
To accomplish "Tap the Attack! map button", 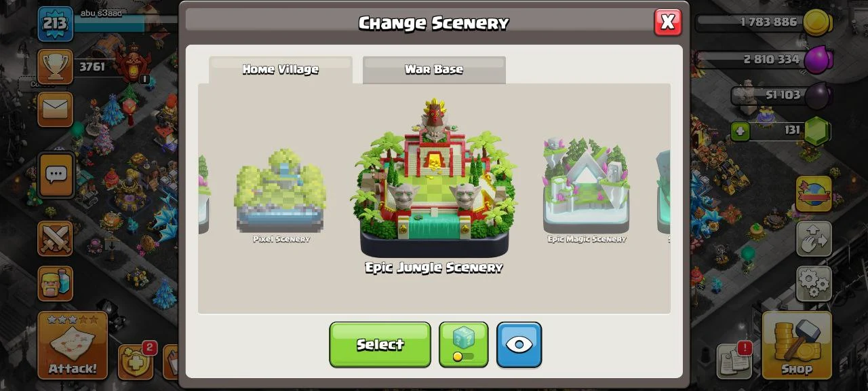I will tap(73, 345).
